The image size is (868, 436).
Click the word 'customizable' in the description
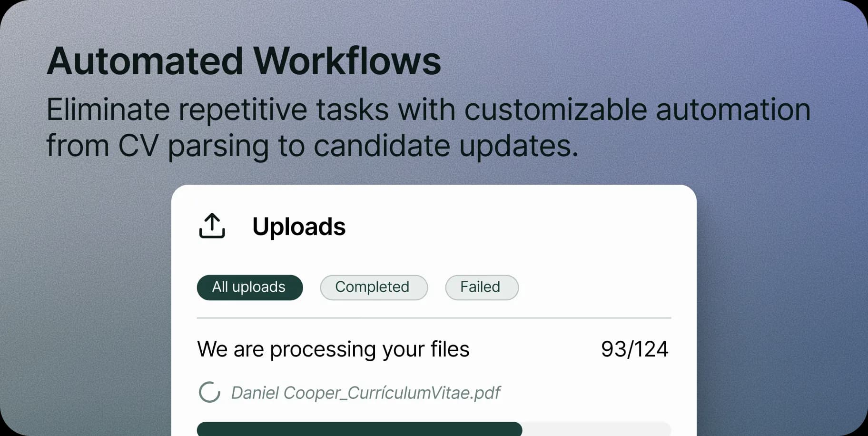(555, 110)
